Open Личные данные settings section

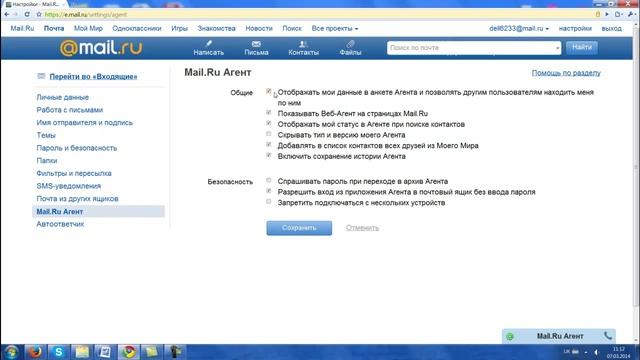62,97
